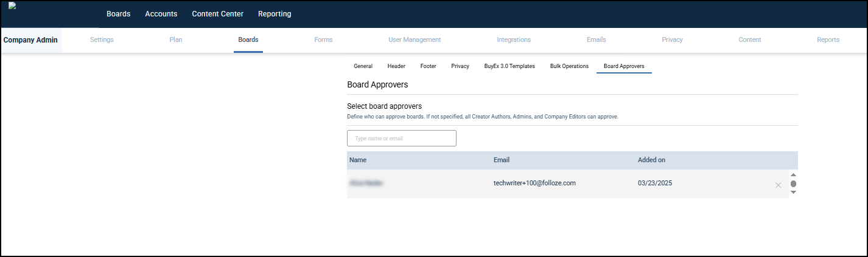
Task: Open the Reports tab in Company Admin
Action: [828, 40]
